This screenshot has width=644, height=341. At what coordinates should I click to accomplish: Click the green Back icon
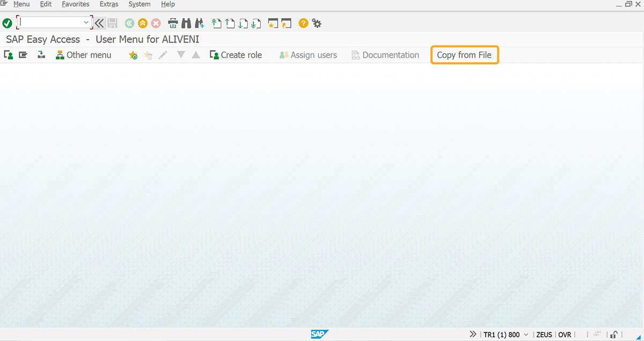click(x=129, y=23)
